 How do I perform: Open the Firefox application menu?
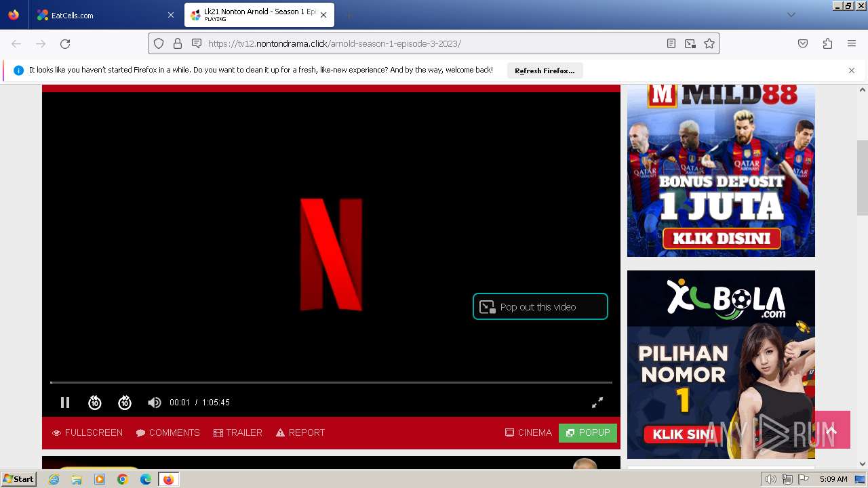852,43
